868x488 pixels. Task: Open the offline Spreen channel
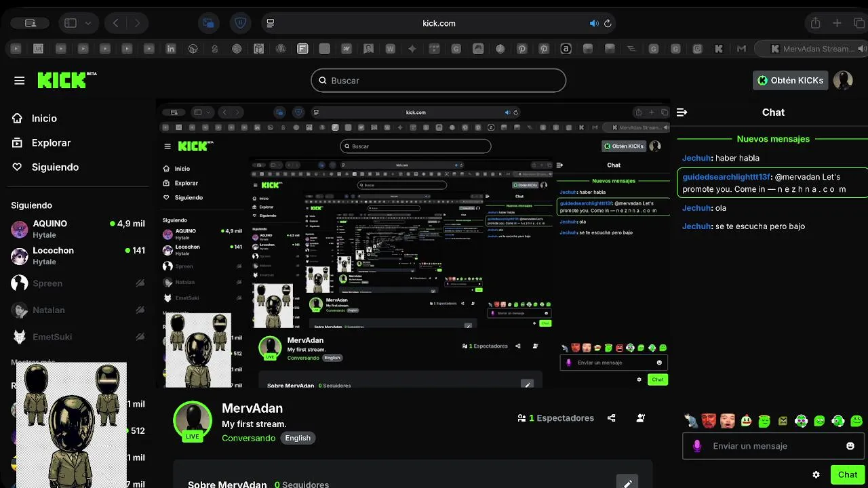78,283
